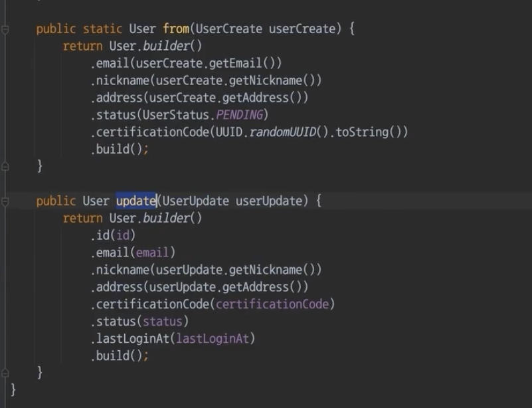Click 'UUID' class reference
This screenshot has width=532, height=408.
[x=228, y=132]
